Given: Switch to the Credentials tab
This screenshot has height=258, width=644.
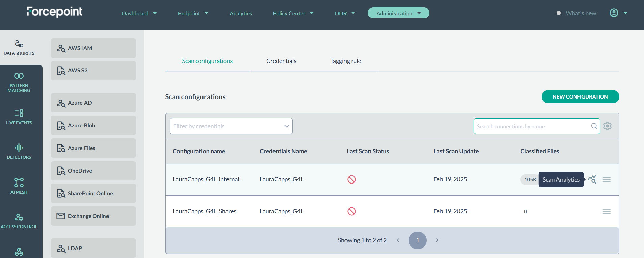Looking at the screenshot, I should [281, 61].
